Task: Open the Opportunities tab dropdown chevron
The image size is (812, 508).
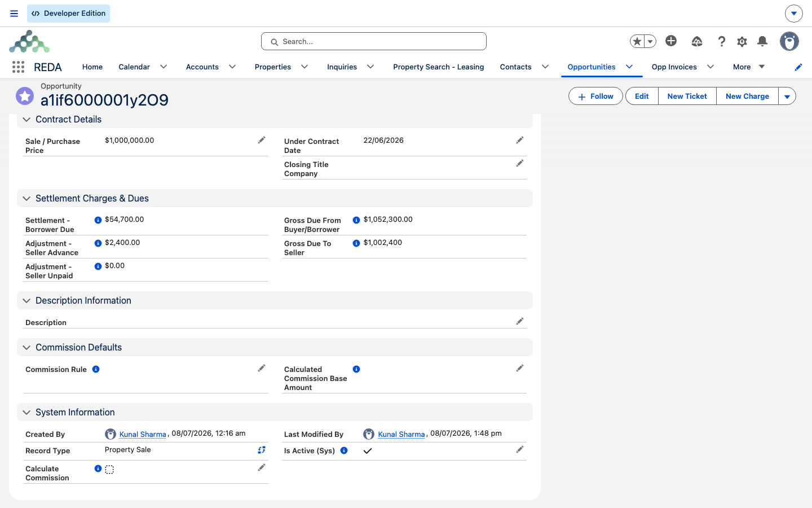Action: coord(629,67)
